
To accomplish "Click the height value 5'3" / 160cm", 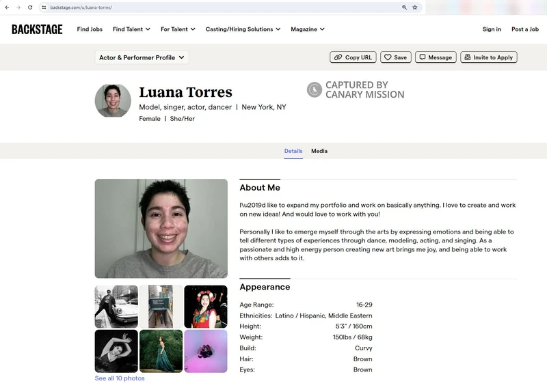I will pyautogui.click(x=353, y=326).
